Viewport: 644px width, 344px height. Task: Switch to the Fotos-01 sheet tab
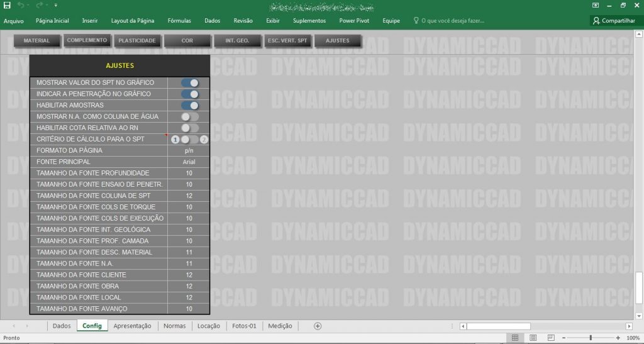244,326
